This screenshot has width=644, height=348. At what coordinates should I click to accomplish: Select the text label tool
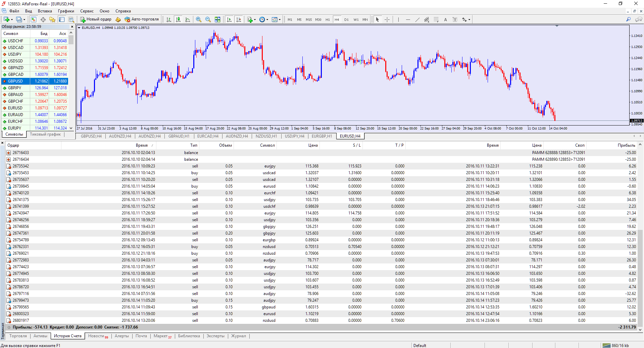(455, 19)
